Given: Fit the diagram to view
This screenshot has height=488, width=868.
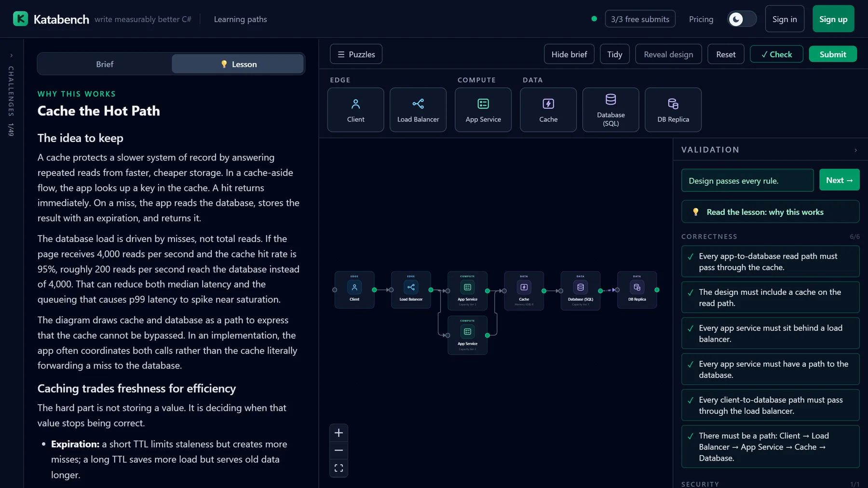Looking at the screenshot, I should point(339,468).
